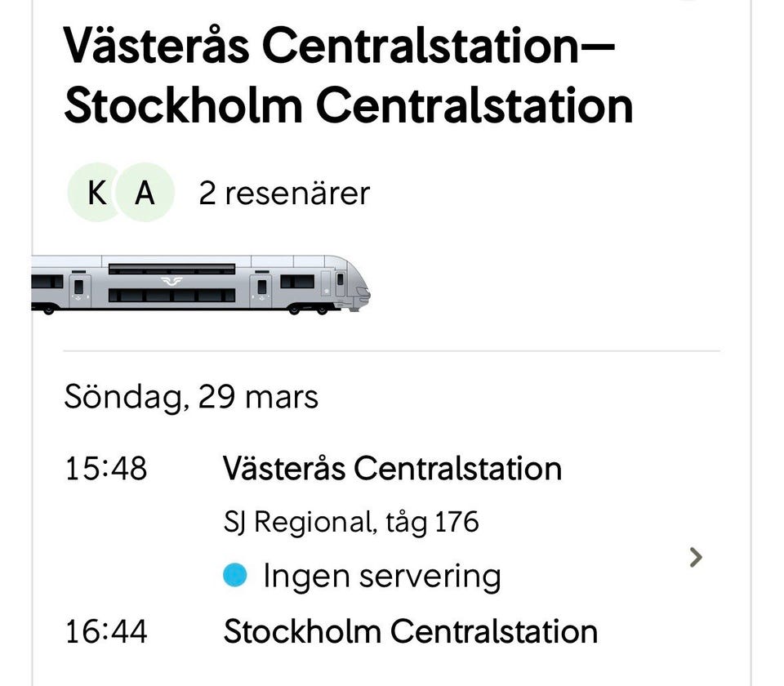Open "SJ Regional, tåg 176" train info
The image size is (784, 686).
tap(351, 523)
